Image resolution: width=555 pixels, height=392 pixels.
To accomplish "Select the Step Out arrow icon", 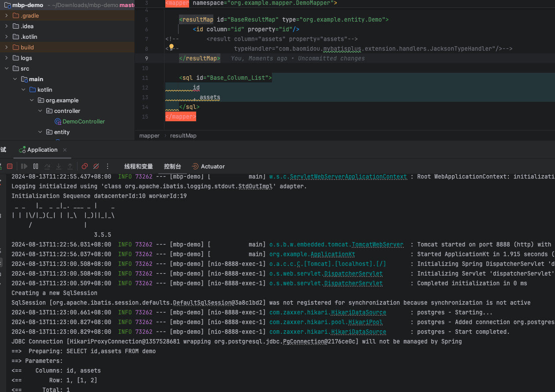I will click(70, 166).
